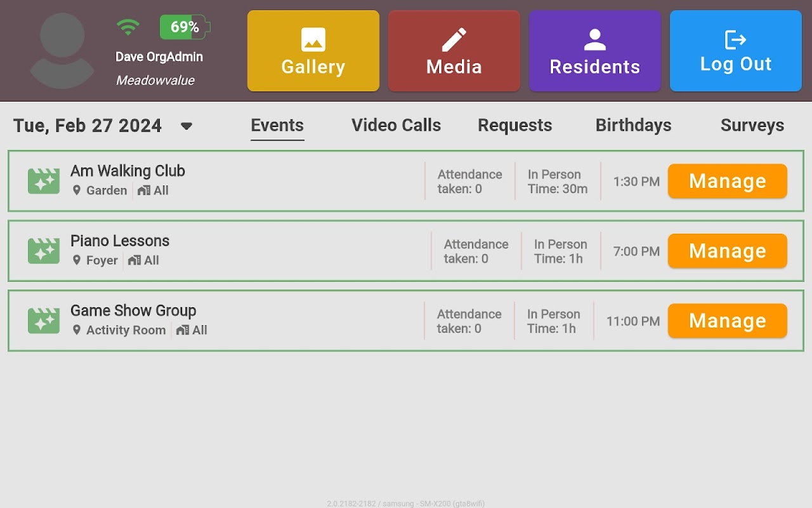Viewport: 812px width, 508px height.
Task: Click the Game Show Group event icon
Action: coord(44,321)
